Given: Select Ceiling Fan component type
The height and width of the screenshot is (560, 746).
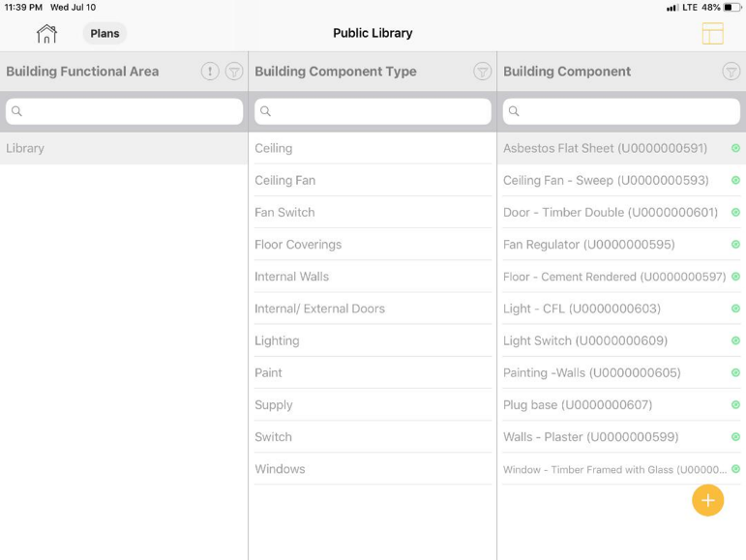Looking at the screenshot, I should [373, 180].
